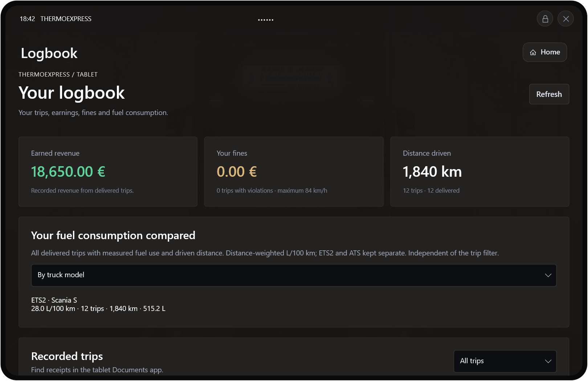Click the Logbook app title

tap(49, 53)
